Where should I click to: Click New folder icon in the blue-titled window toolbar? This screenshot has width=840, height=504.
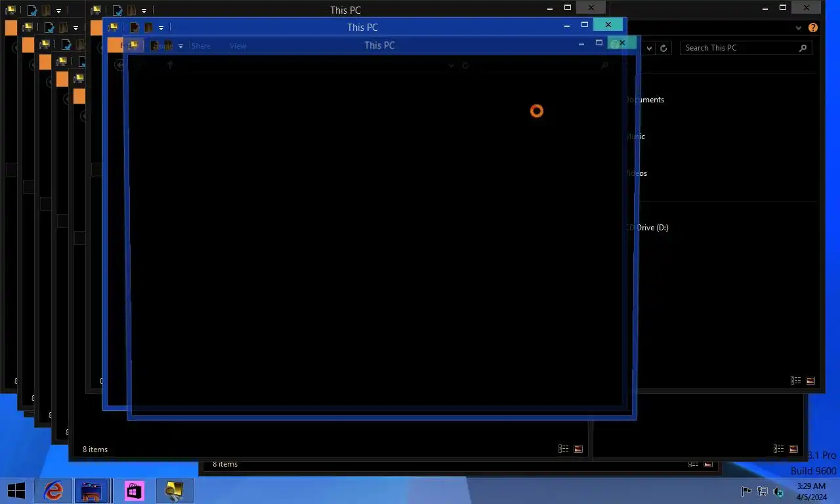point(148,28)
